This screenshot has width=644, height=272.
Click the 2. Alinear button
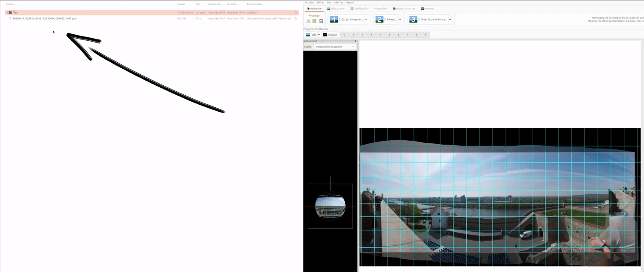point(386,19)
